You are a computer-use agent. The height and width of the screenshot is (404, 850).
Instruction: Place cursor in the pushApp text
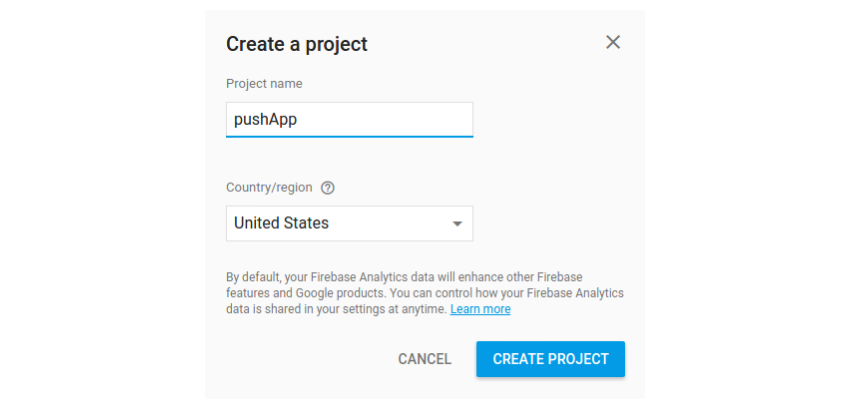point(265,120)
